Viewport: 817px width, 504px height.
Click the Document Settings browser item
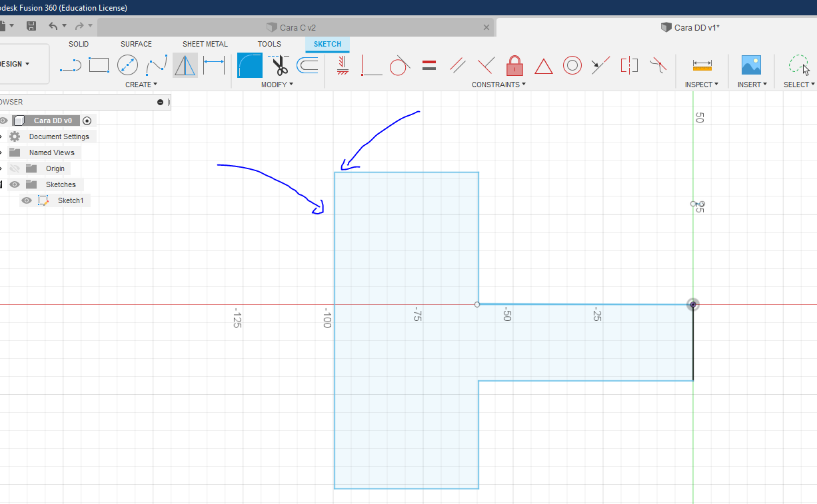tap(59, 136)
